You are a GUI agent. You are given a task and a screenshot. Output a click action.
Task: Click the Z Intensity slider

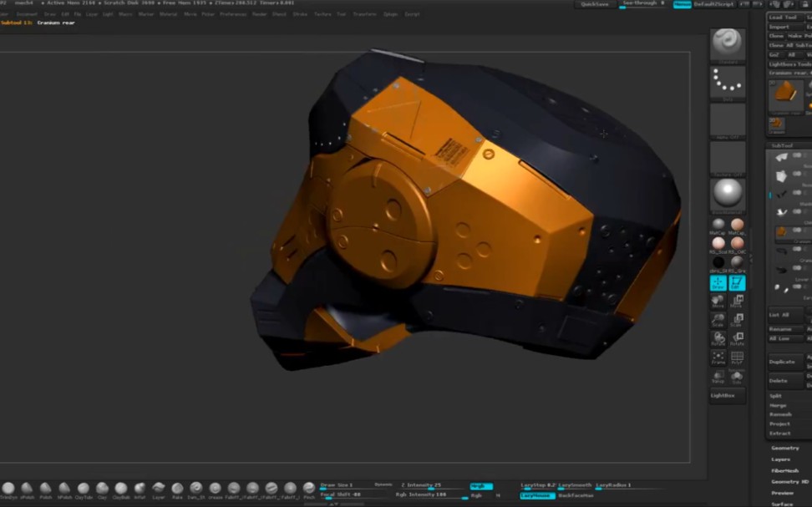click(433, 486)
